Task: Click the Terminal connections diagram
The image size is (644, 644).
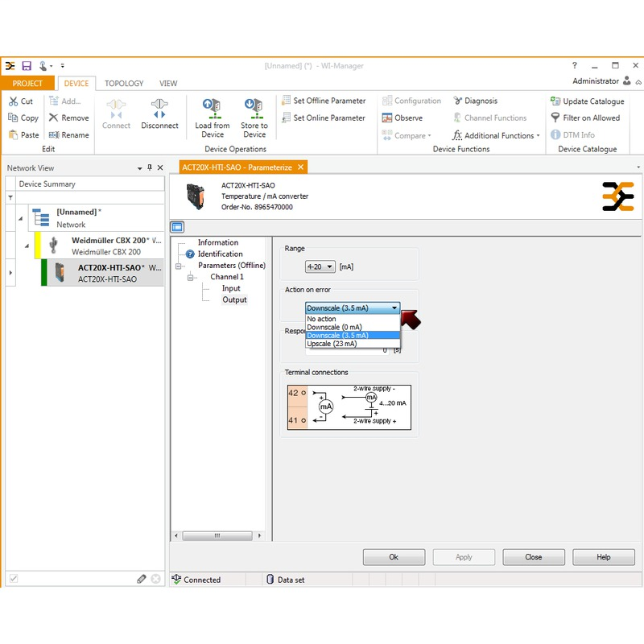Action: tap(349, 407)
